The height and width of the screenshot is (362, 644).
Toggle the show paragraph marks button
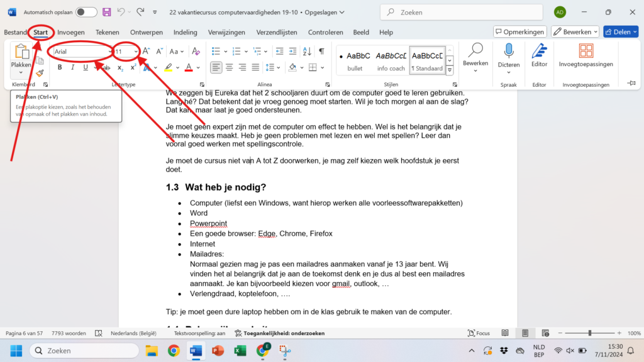point(321,52)
